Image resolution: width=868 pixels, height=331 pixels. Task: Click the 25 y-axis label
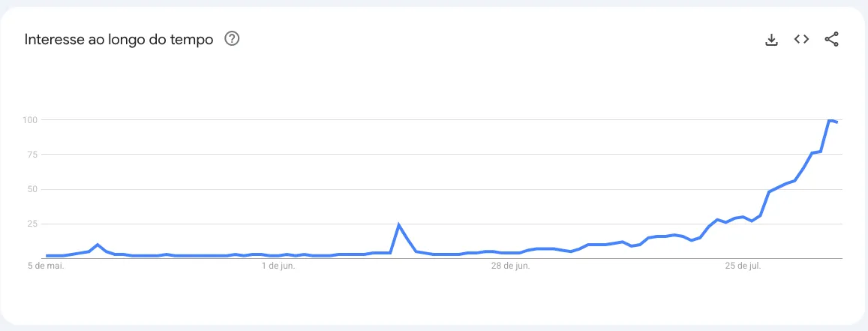pyautogui.click(x=32, y=224)
